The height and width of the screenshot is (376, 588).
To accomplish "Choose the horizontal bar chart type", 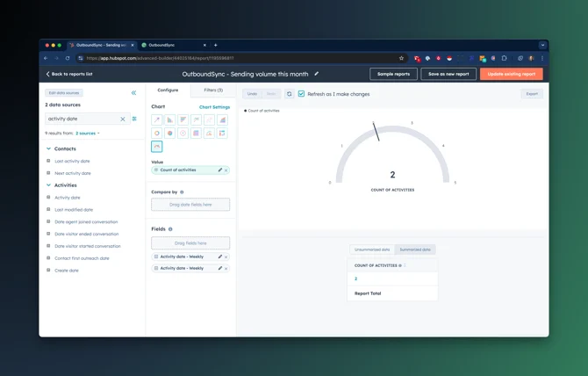I will (183, 120).
